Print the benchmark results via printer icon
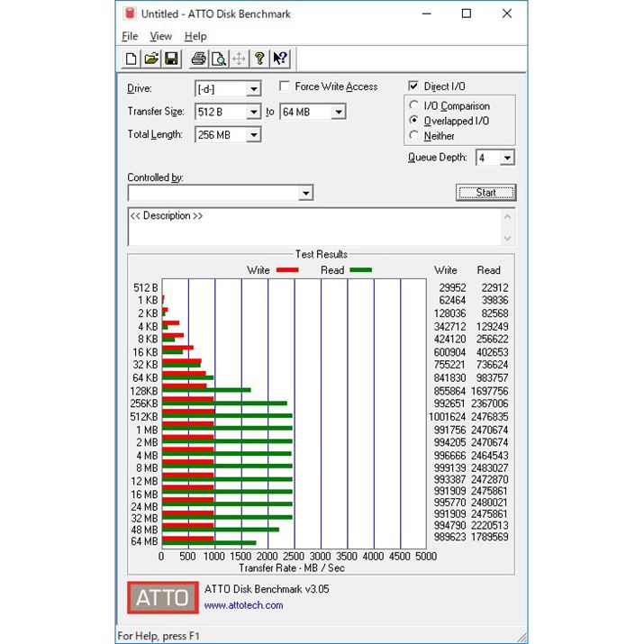This screenshot has width=644, height=644. coord(198,59)
